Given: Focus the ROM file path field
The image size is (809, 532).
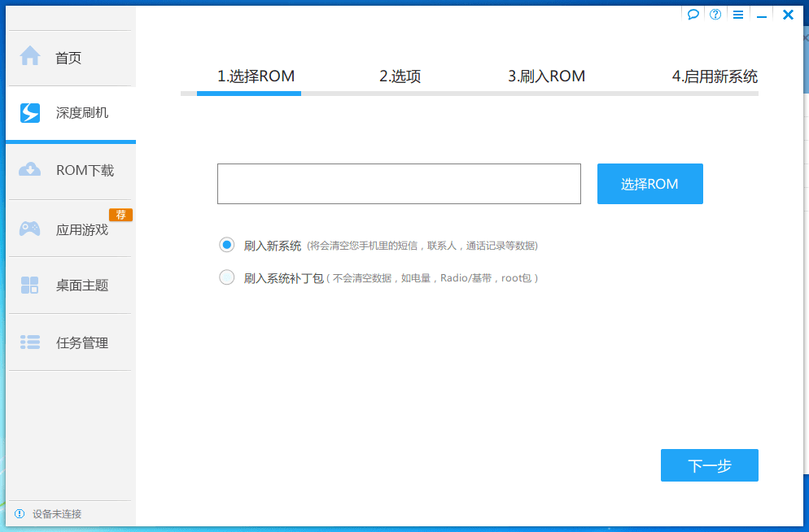Looking at the screenshot, I should click(399, 184).
